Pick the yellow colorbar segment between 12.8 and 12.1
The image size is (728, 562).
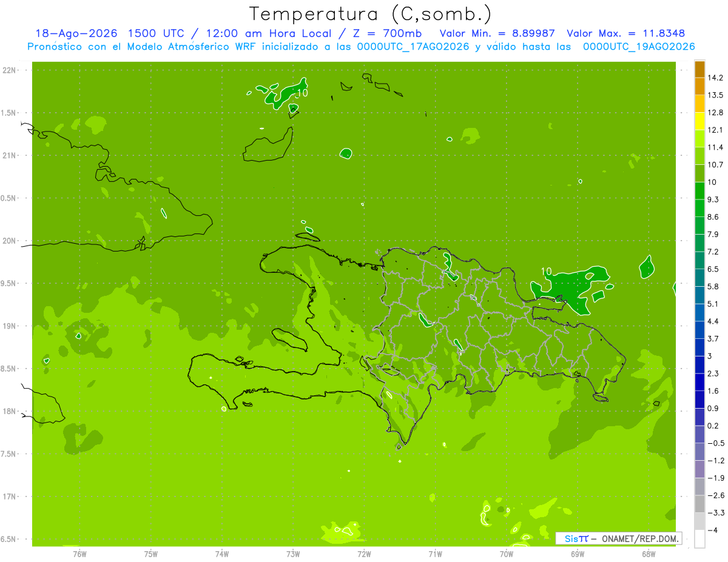tap(699, 121)
